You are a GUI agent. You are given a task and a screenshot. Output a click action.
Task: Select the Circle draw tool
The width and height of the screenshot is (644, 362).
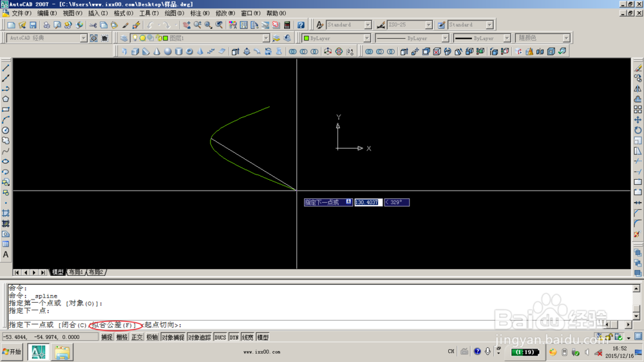6,130
